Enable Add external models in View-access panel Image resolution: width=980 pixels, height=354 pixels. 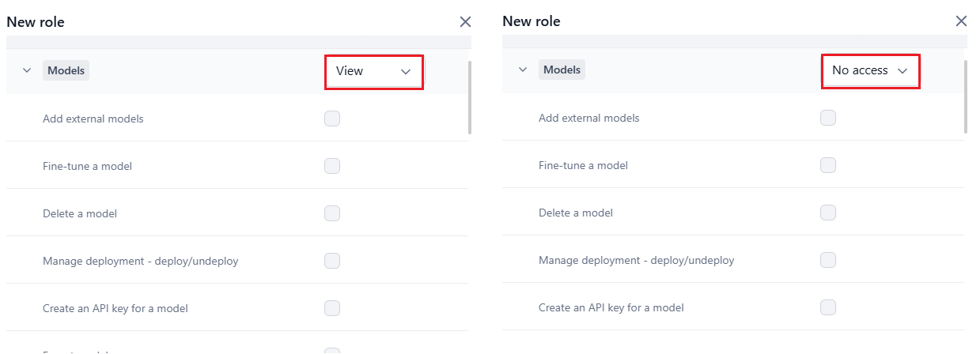(x=332, y=119)
